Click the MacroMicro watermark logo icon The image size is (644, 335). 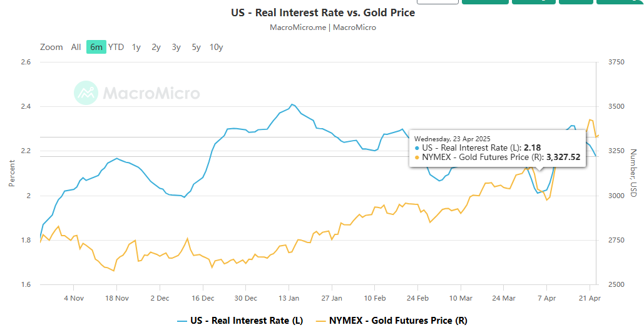point(86,93)
